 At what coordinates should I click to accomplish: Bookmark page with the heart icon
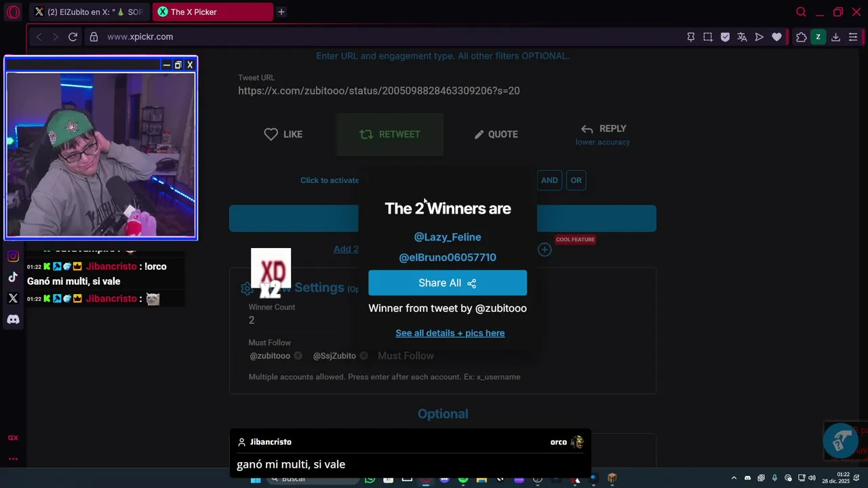pyautogui.click(x=776, y=37)
